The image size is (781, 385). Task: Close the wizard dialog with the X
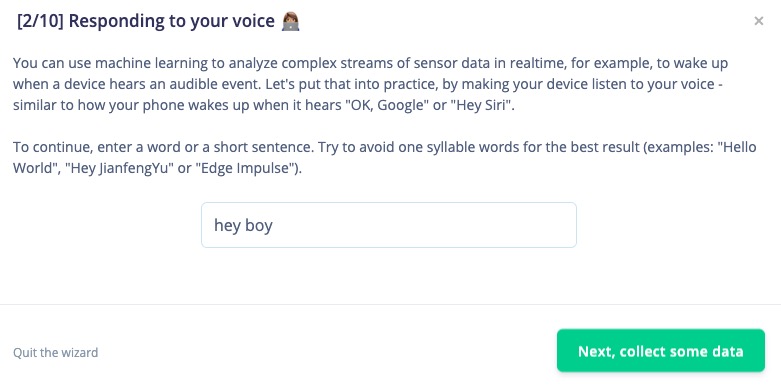759,21
